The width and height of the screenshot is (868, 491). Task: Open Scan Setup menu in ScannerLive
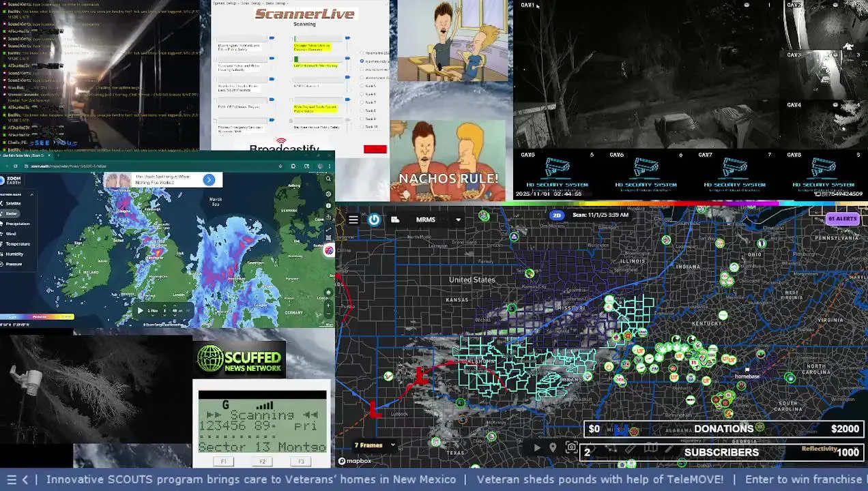tap(251, 3)
